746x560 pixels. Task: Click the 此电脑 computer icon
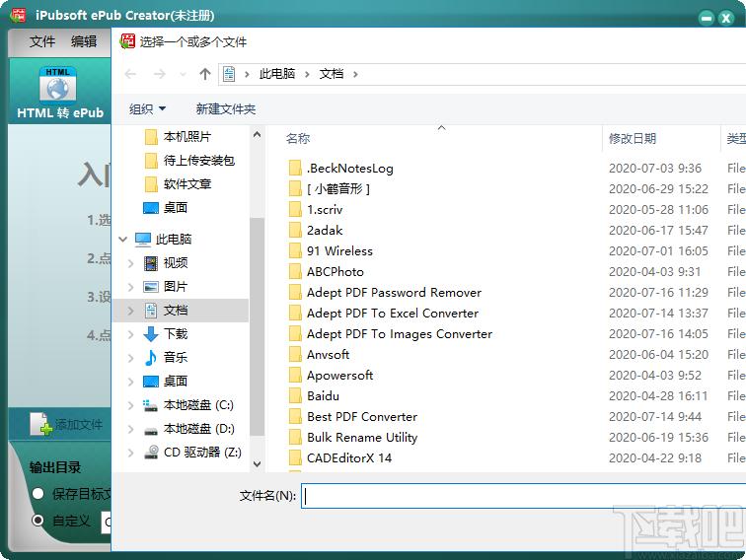(x=143, y=240)
